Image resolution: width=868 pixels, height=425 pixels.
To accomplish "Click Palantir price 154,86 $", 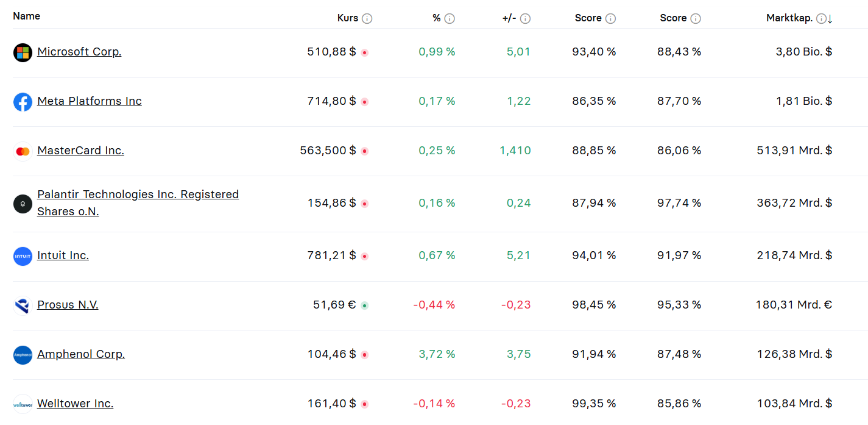I will (331, 203).
